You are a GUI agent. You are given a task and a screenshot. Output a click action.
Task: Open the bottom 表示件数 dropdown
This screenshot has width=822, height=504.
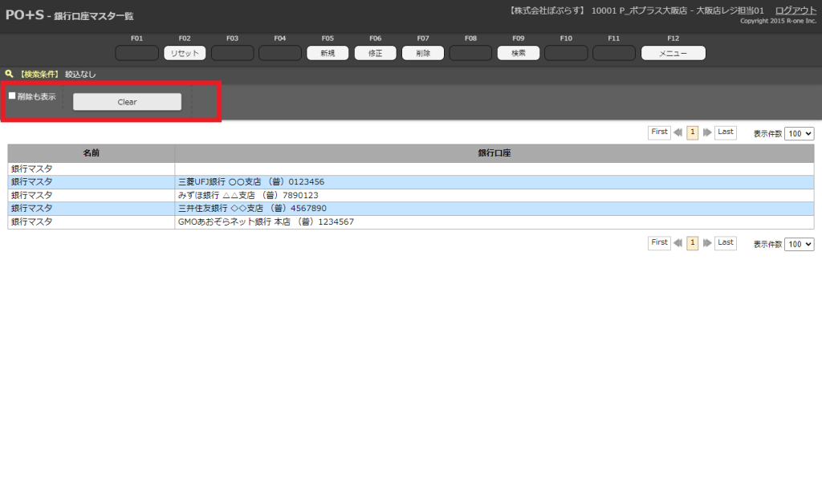(x=799, y=244)
